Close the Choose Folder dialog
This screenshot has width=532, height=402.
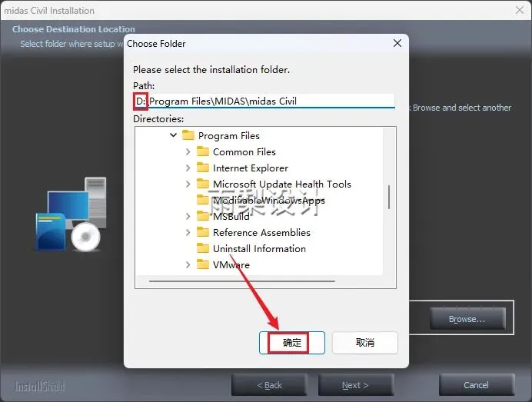click(397, 43)
